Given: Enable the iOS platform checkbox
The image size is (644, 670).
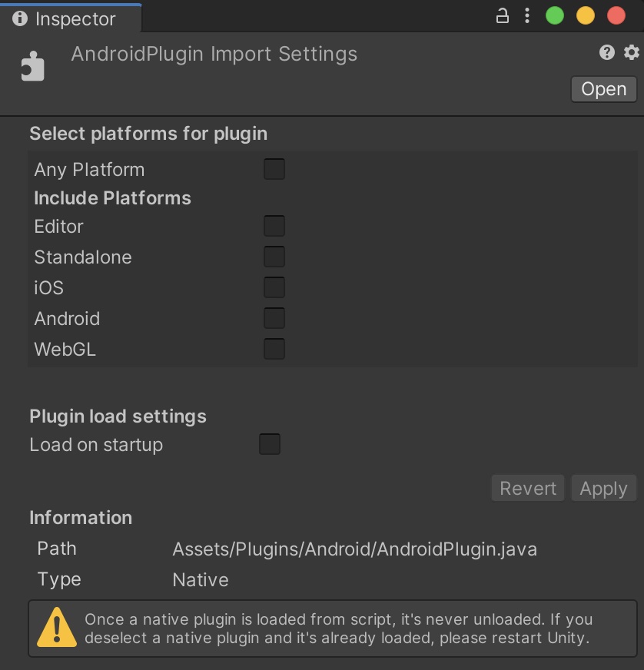Looking at the screenshot, I should click(274, 287).
